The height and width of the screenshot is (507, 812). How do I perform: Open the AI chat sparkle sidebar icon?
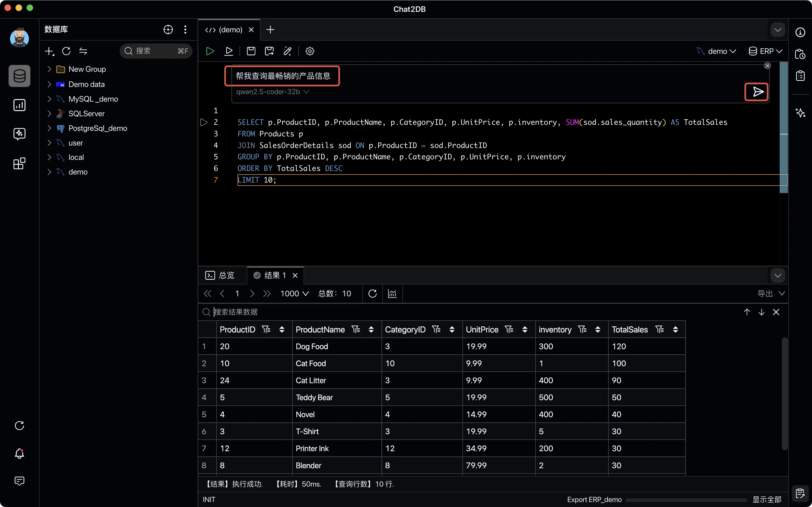[x=19, y=134]
